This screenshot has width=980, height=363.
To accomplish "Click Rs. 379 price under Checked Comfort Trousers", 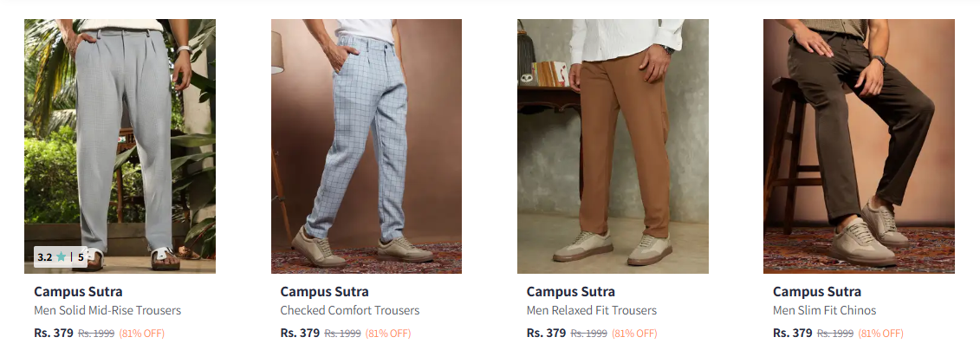I will tap(300, 333).
